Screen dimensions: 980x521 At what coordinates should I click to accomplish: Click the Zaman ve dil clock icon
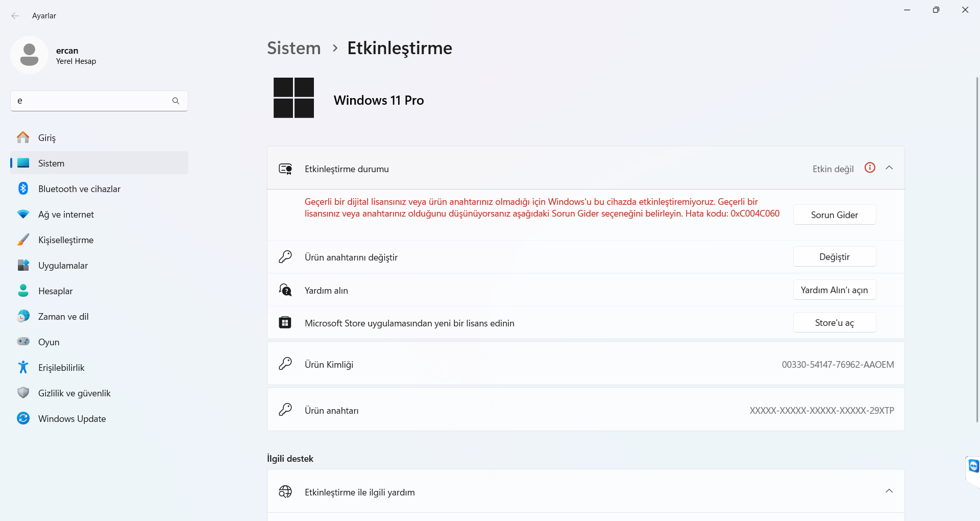(x=23, y=316)
